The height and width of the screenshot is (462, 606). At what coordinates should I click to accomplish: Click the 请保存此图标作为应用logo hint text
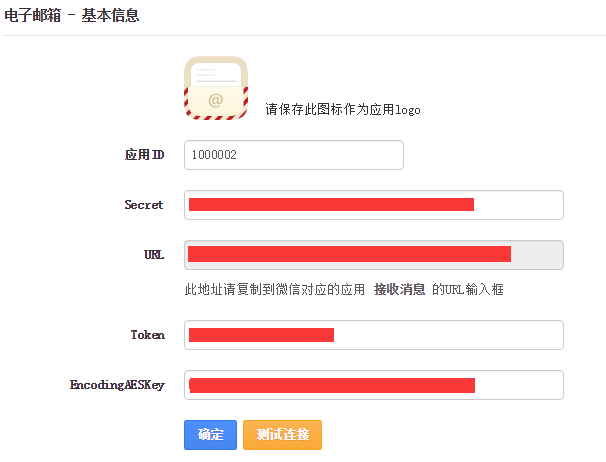343,110
